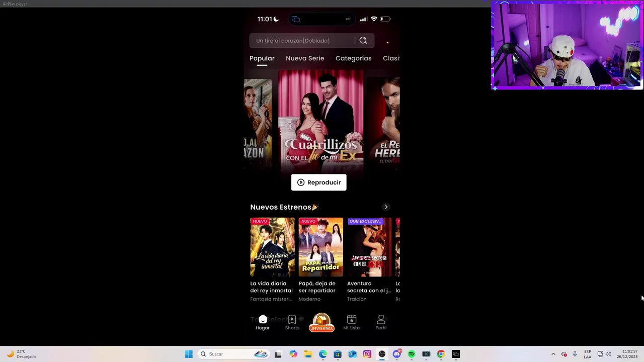Click the title 'Papá, deja de ser repartidor'
Viewport: 644px width, 362px height.
coord(317,287)
